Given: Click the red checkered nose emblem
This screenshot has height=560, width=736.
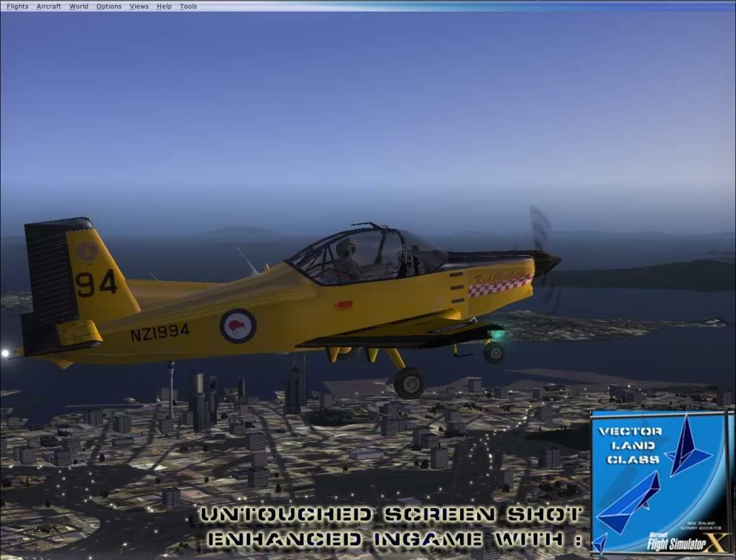Looking at the screenshot, I should [500, 285].
